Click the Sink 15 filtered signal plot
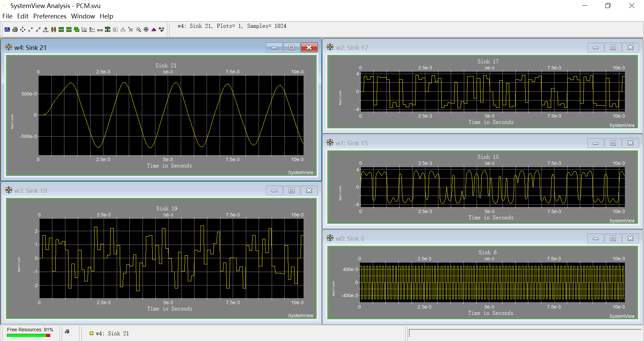 coord(492,187)
